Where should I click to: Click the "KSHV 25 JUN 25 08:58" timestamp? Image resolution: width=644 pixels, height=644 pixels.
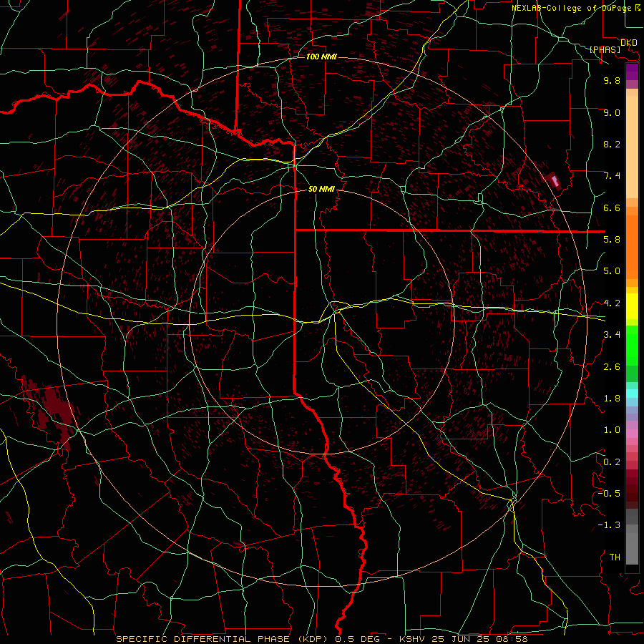coord(463,639)
